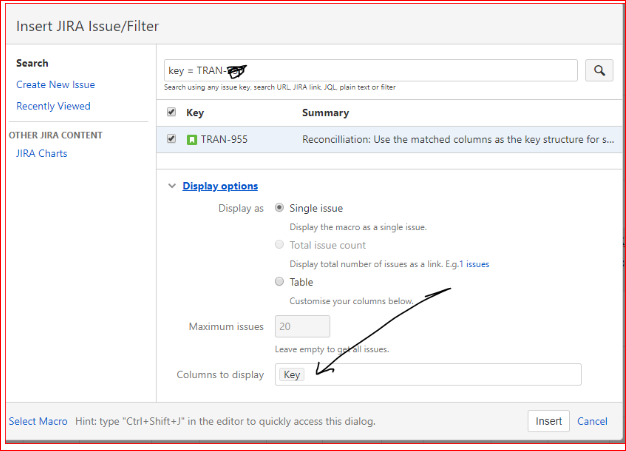Viewport: 626px width, 451px height.
Task: Open Create New Issue in sidebar
Action: tap(55, 85)
